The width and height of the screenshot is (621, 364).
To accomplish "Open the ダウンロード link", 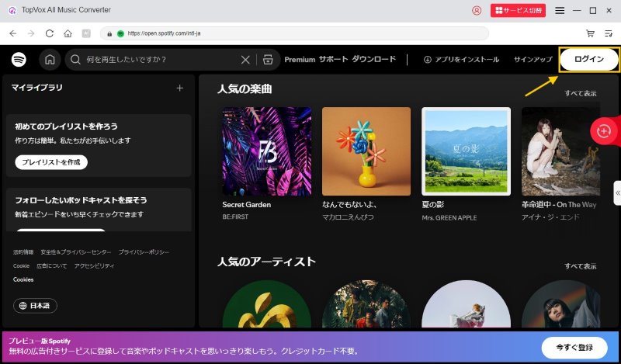I will 374,60.
